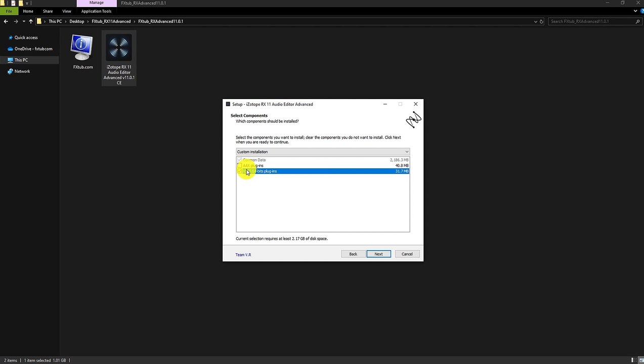
Task: Click FXtub_RX11Advanced in the address path
Action: 111,21
